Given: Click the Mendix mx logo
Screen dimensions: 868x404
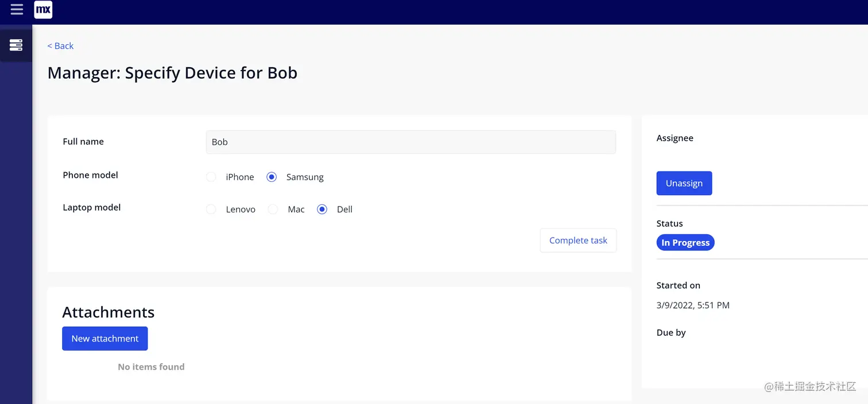Looking at the screenshot, I should point(43,10).
